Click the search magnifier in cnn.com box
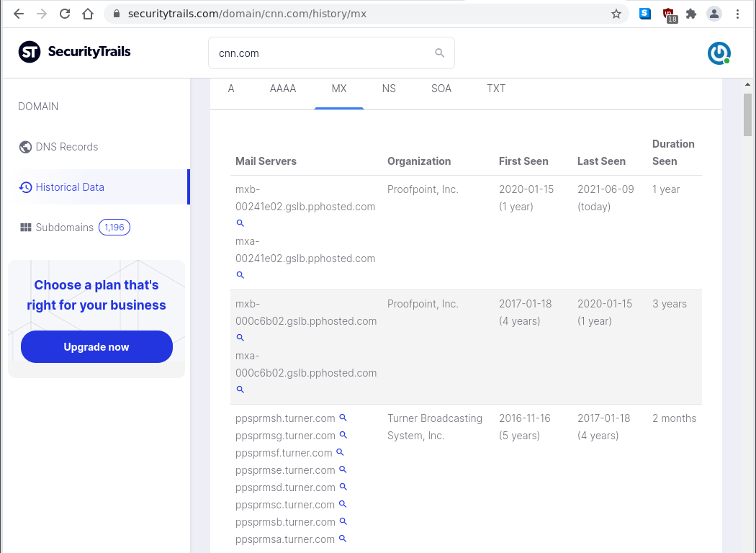This screenshot has width=756, height=553. [439, 53]
